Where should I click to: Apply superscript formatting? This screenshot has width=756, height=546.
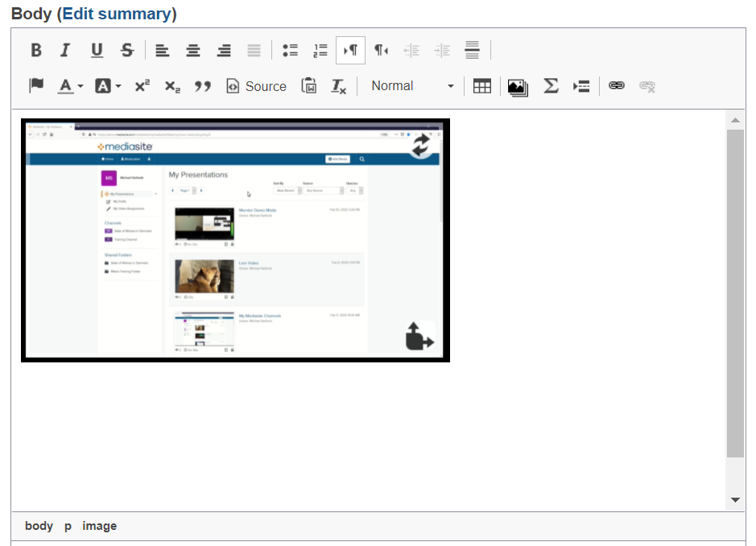click(143, 86)
